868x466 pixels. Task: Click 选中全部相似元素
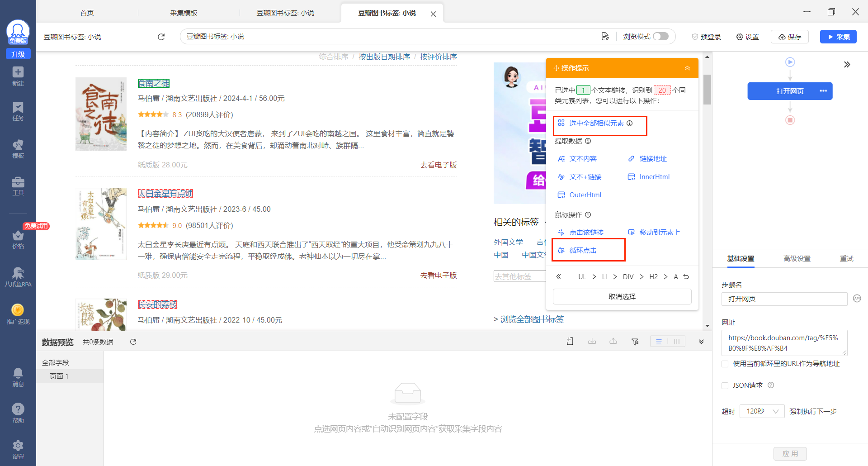point(596,123)
